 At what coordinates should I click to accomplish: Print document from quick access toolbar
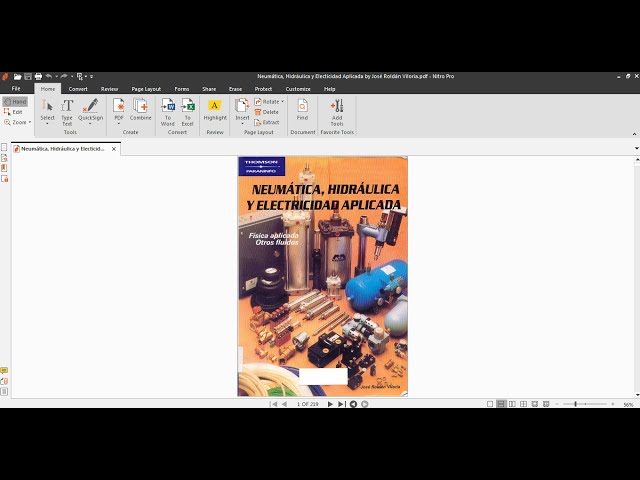tap(38, 76)
